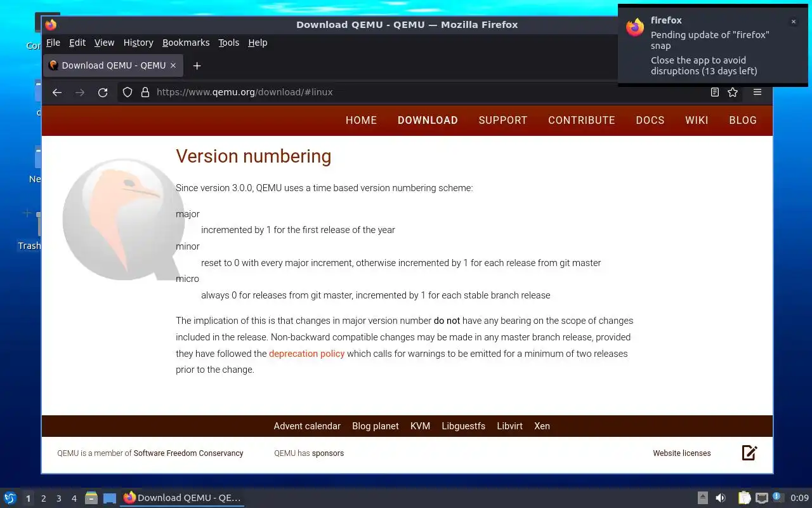View site security info via padlock icon
812x508 pixels.
coord(145,92)
